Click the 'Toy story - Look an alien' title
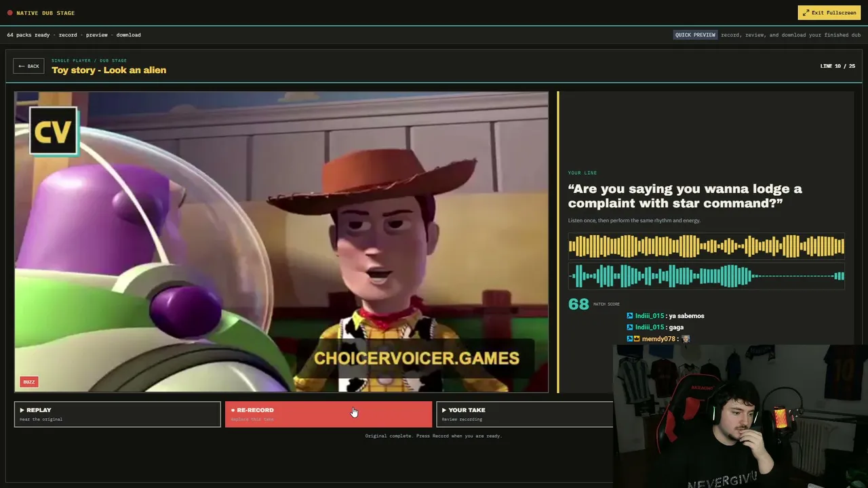 tap(108, 70)
